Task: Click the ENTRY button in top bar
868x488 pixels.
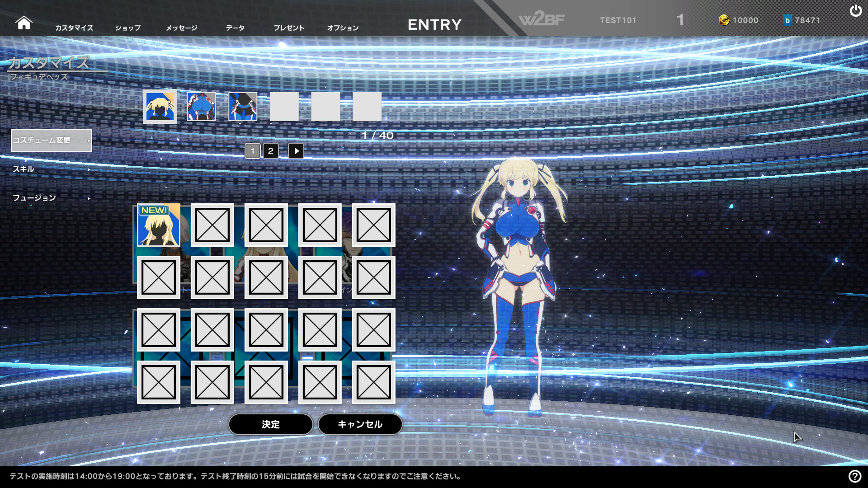Action: 434,24
